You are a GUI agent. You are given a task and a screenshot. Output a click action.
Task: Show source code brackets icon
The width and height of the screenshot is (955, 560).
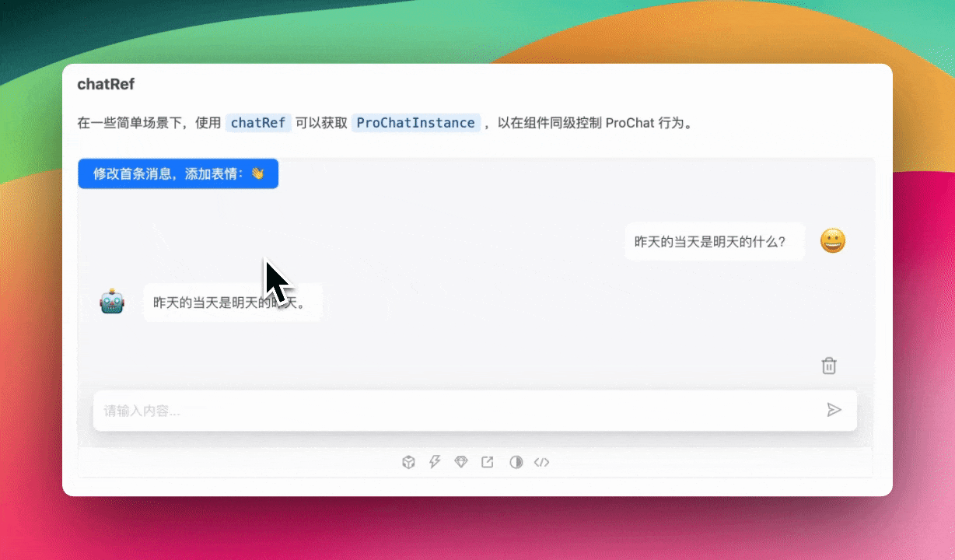pos(542,462)
